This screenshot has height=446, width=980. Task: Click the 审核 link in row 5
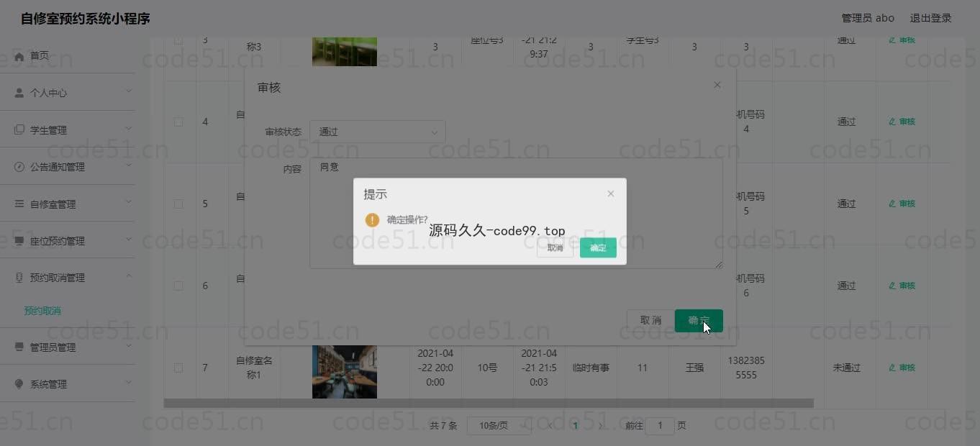[x=902, y=204]
